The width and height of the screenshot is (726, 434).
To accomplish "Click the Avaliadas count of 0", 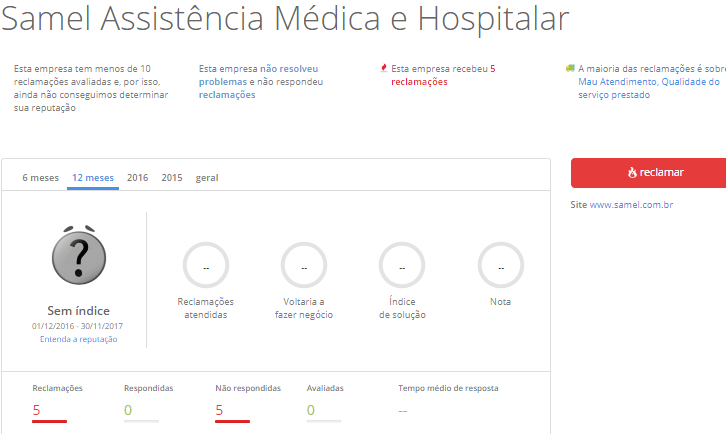I will pos(311,410).
